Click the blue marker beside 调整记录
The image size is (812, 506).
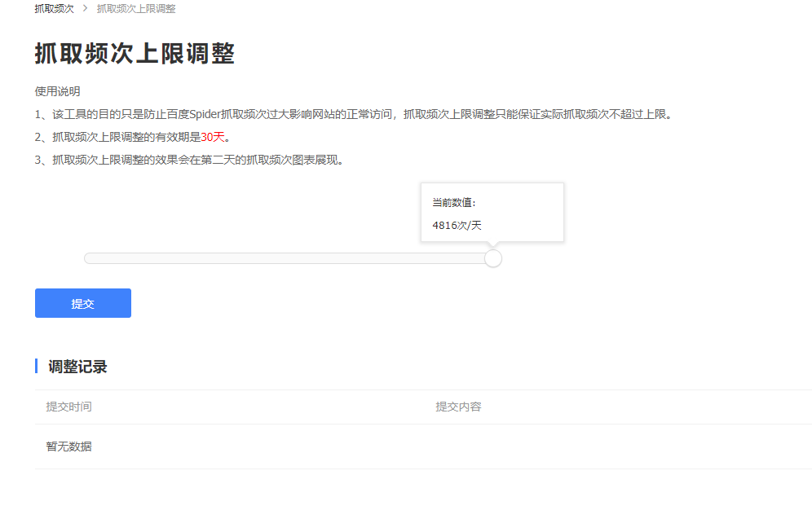tap(36, 367)
